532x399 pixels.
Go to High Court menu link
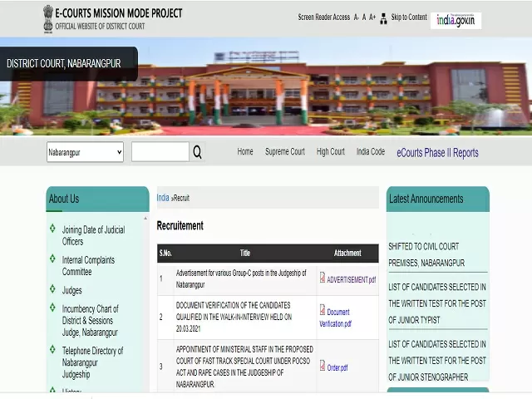pyautogui.click(x=331, y=152)
